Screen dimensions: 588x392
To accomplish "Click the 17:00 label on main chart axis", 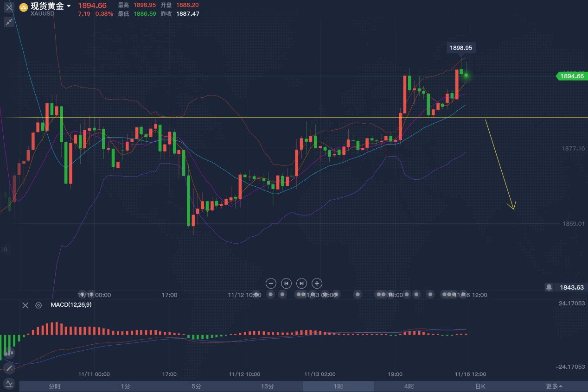I will tap(169, 295).
